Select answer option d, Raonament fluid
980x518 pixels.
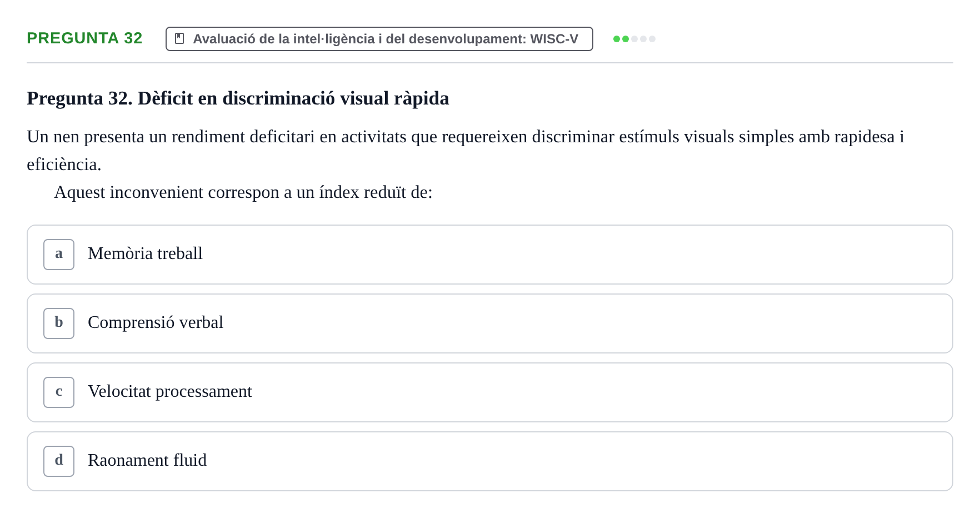489,461
